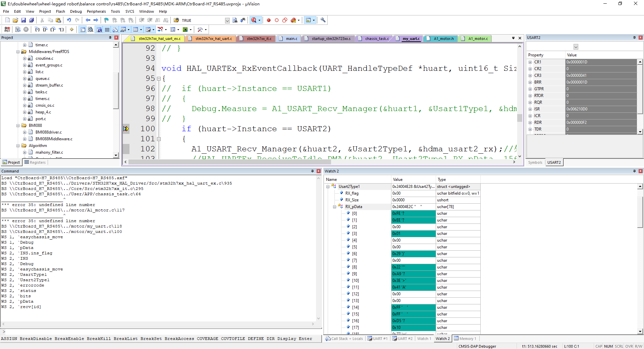Image resolution: width=644 pixels, height=349 pixels.
Task: Switch to the Watch 1 tab
Action: [x=424, y=339]
